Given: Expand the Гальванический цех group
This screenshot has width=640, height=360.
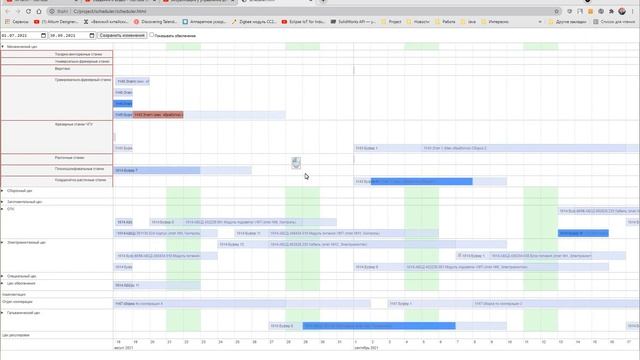Looking at the screenshot, I should pos(2,313).
